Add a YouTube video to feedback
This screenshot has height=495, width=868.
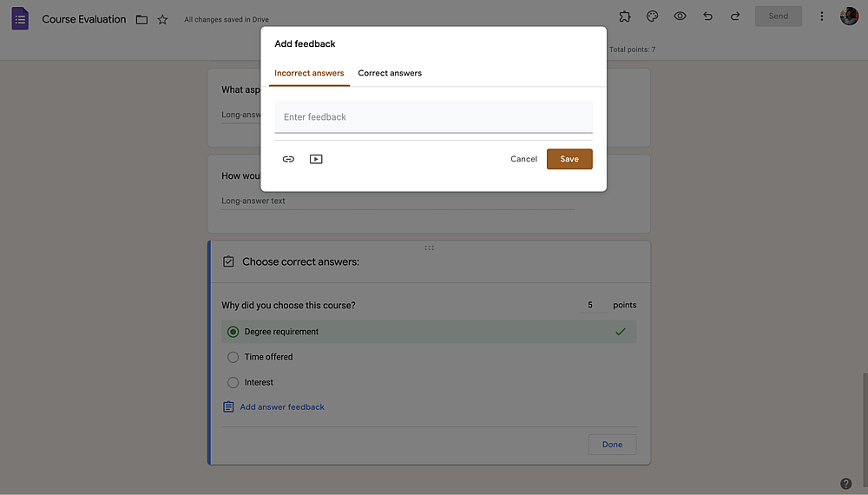tap(316, 159)
